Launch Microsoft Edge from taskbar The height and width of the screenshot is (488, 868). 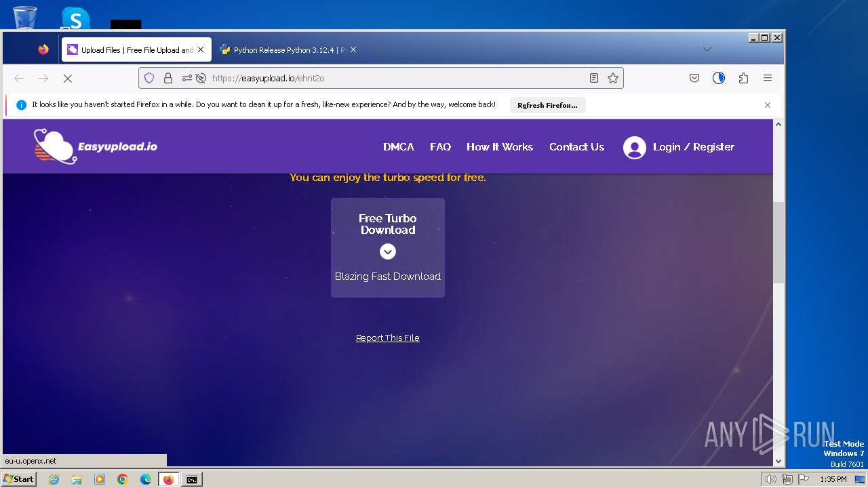pos(146,479)
